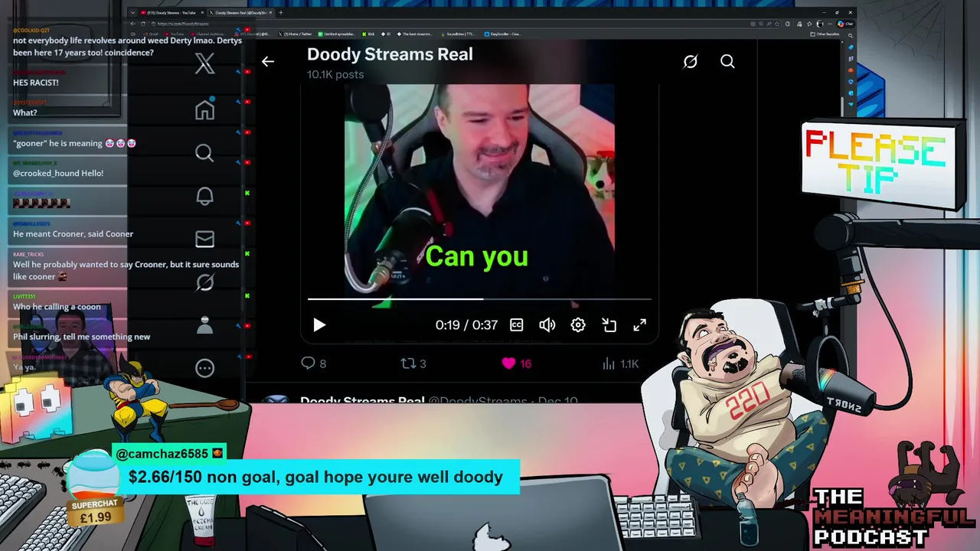Expand the Other favorites folder
980x551 pixels.
(825, 34)
